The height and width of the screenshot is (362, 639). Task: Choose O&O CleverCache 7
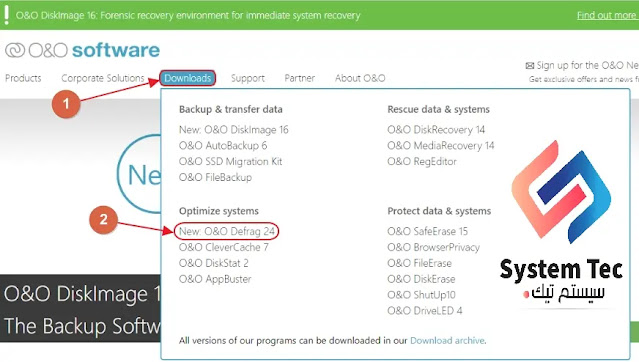click(x=224, y=247)
